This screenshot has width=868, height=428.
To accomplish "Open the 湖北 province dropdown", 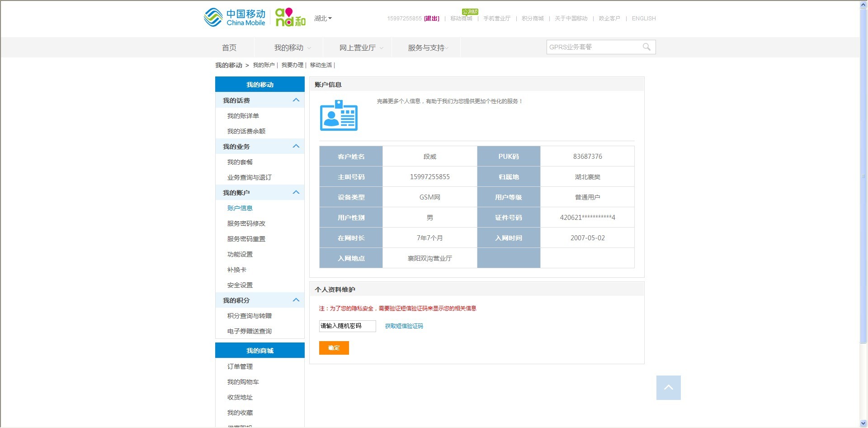I will click(323, 19).
